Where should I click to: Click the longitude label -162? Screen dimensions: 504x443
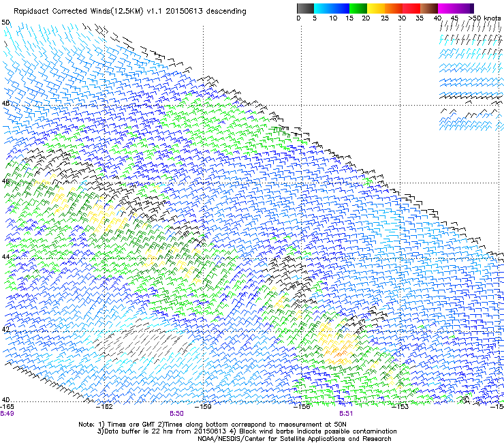pyautogui.click(x=104, y=407)
